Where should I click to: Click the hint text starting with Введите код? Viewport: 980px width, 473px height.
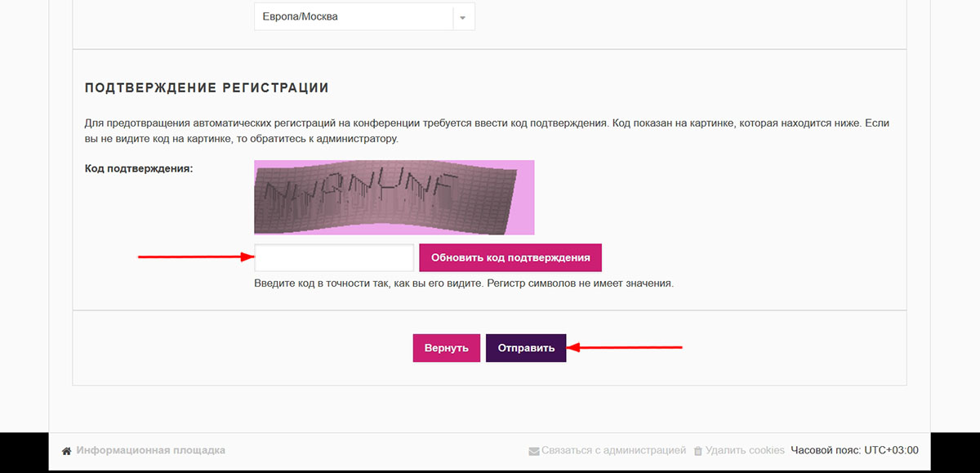pos(463,284)
